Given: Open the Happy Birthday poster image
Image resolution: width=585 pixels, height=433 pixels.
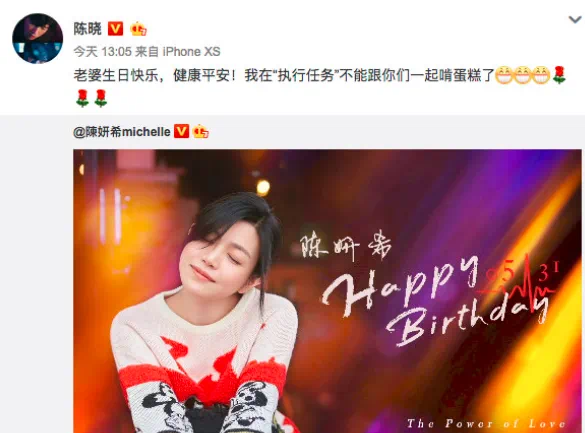Looking at the screenshot, I should click(327, 291).
